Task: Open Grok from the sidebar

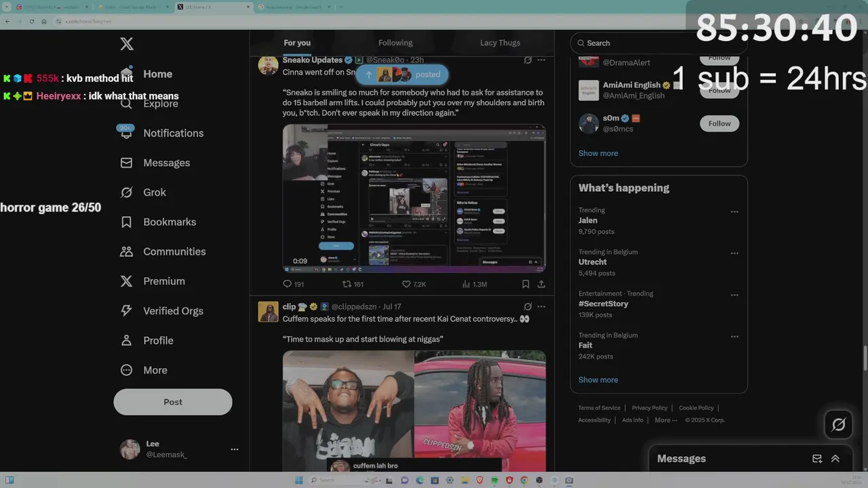Action: [143, 192]
